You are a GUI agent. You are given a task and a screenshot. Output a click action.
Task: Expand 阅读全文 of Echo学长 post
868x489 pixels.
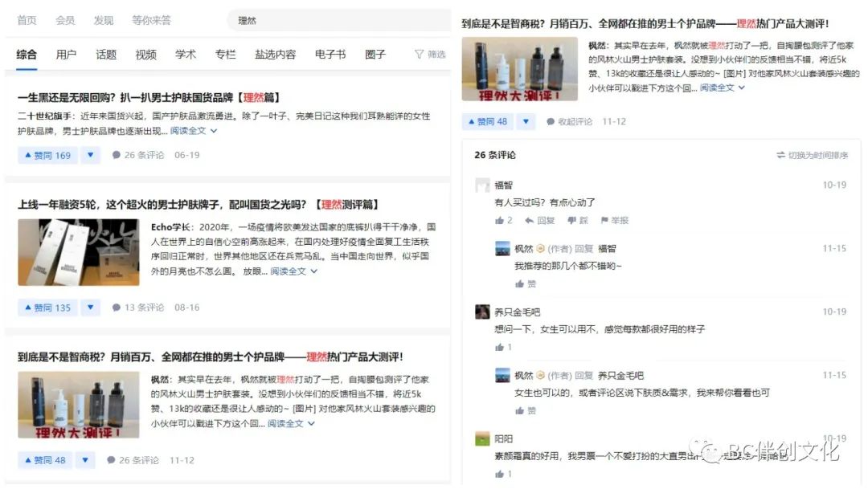pos(293,271)
